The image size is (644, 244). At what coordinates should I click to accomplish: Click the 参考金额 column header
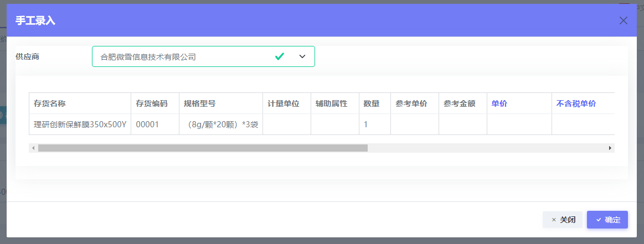[x=462, y=103]
